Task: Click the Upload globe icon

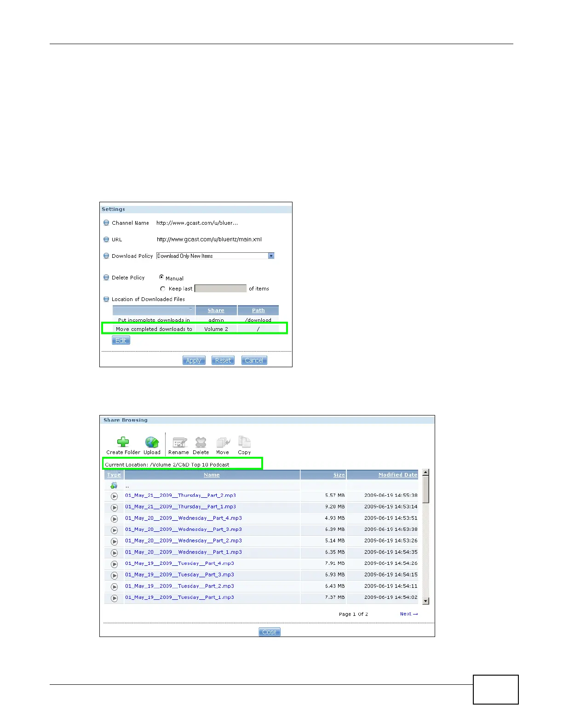Action: click(152, 442)
